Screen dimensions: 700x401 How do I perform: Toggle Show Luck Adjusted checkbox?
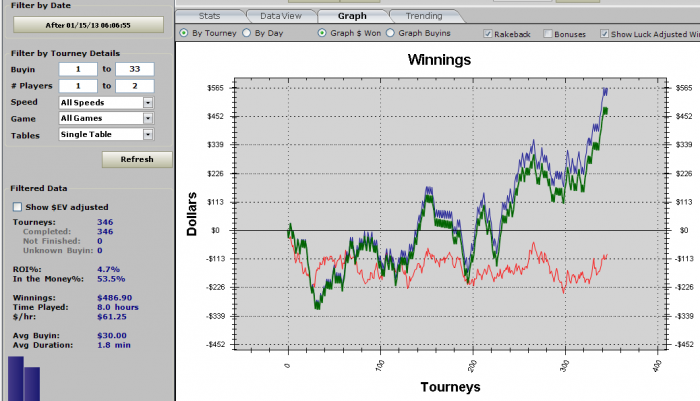(x=604, y=34)
